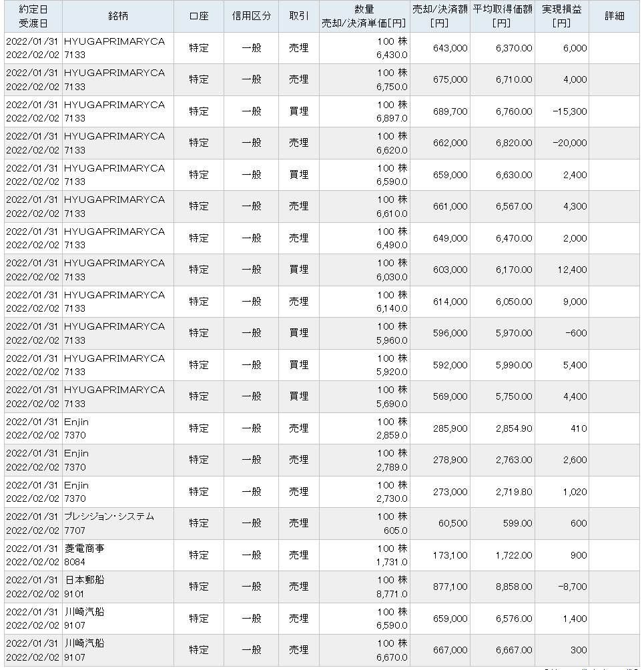Click the 599.00 average cost value

pos(517,523)
